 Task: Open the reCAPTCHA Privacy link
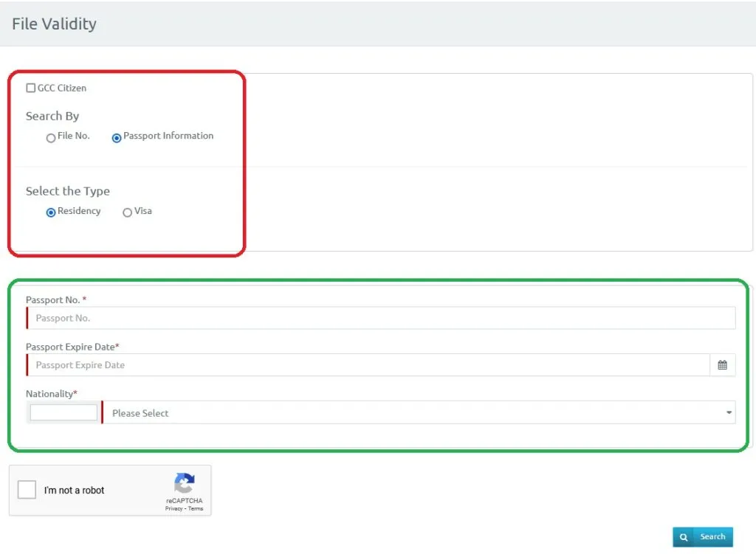point(173,509)
